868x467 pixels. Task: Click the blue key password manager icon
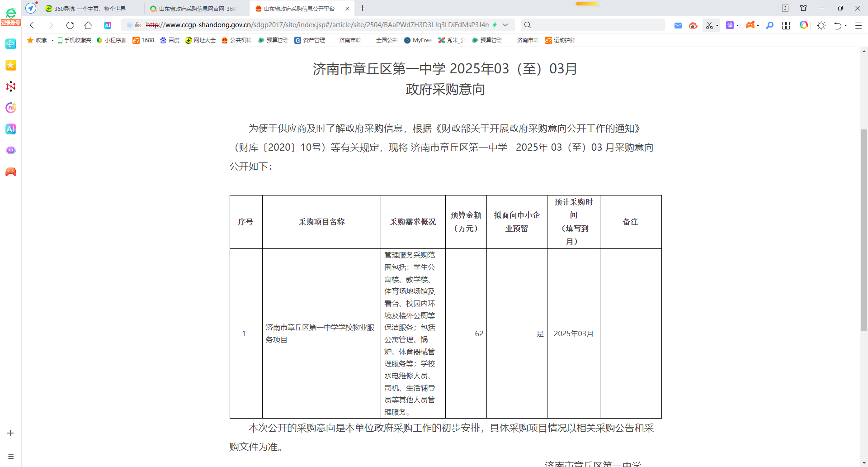[x=769, y=25]
